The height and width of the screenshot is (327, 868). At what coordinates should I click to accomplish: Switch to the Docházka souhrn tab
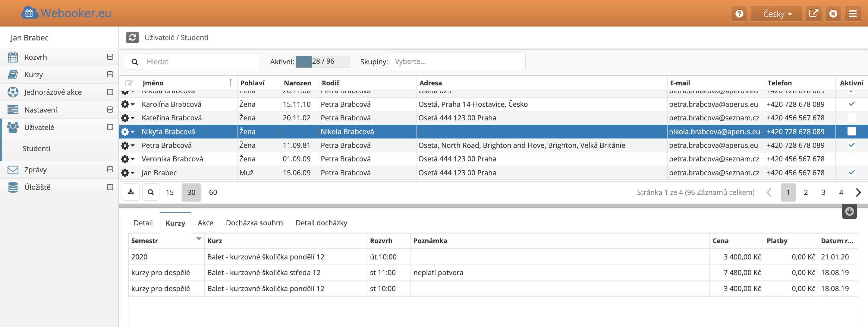pos(254,223)
